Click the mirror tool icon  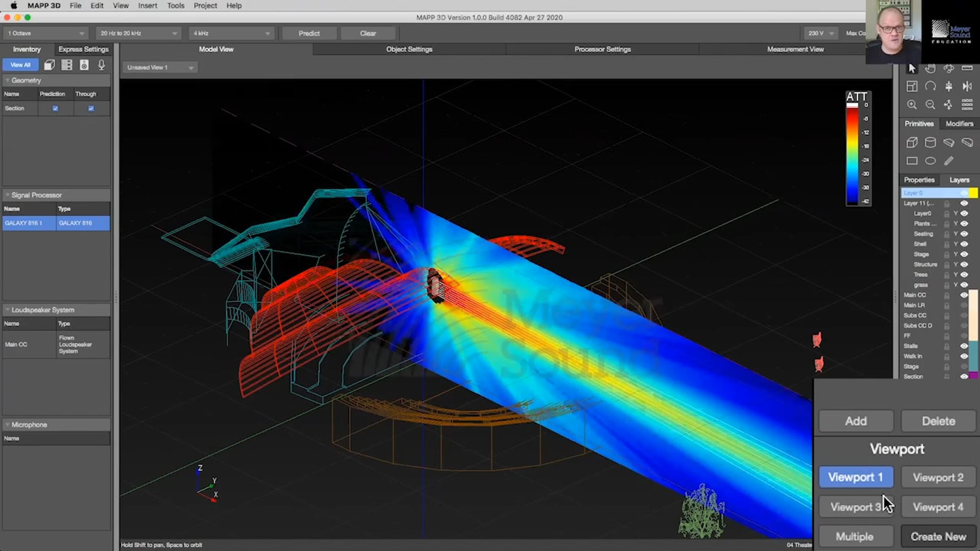click(967, 87)
